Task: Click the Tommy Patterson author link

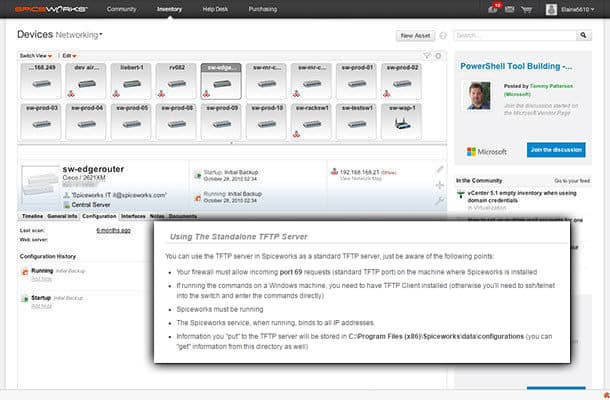Action: (551, 86)
